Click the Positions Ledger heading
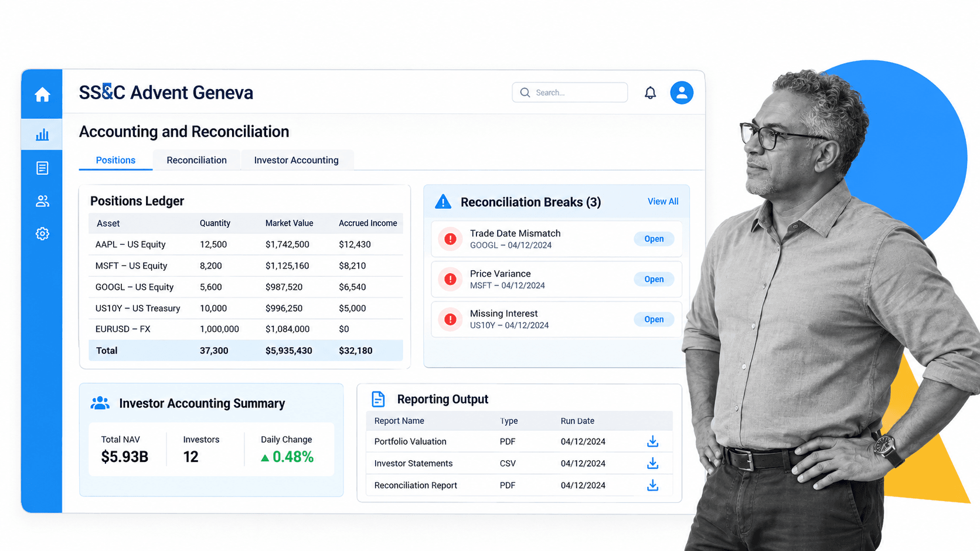 (137, 201)
